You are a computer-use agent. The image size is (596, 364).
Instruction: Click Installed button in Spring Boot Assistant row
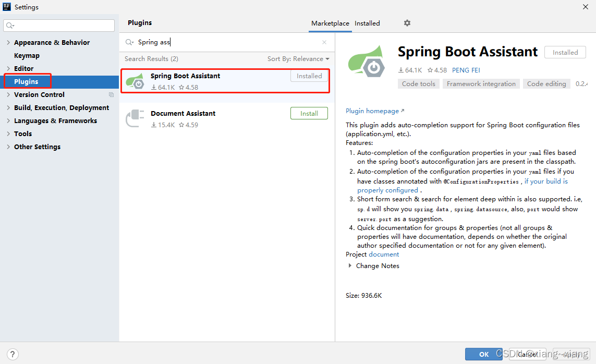[309, 76]
